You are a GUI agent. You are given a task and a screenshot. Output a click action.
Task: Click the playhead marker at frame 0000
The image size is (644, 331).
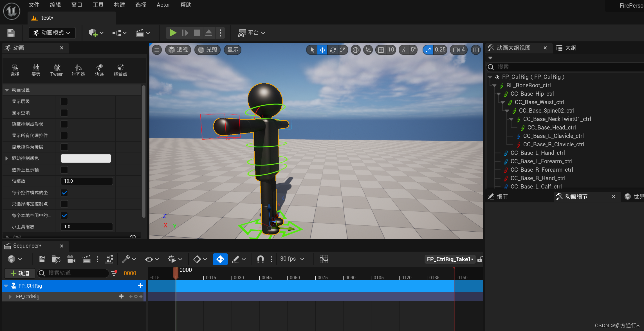pyautogui.click(x=176, y=273)
